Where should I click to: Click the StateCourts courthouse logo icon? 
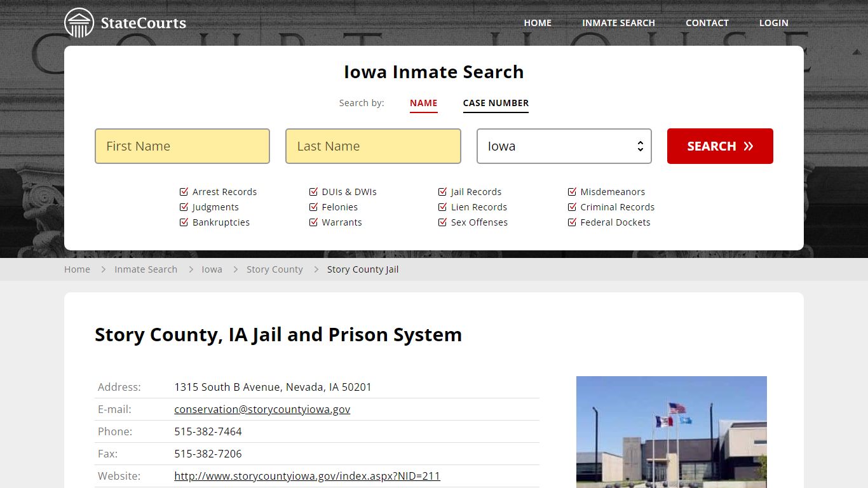tap(79, 23)
